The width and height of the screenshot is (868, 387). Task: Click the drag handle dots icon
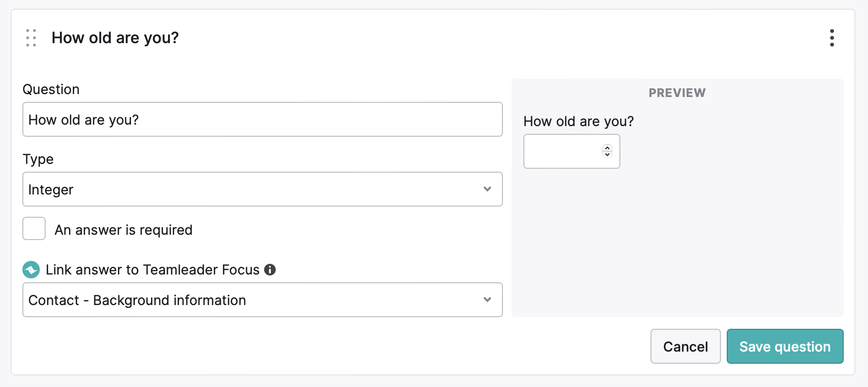click(x=31, y=38)
